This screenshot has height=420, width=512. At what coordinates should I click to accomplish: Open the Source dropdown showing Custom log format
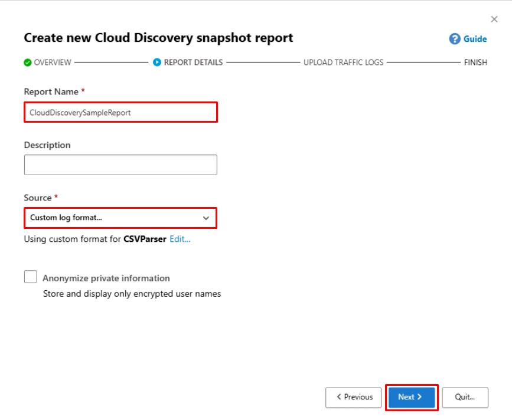coord(115,218)
